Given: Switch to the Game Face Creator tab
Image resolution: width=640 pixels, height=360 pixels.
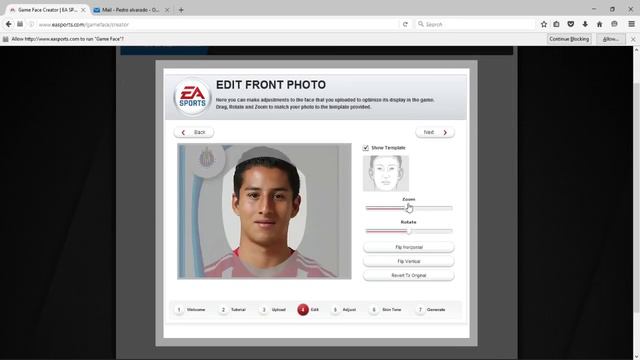Looking at the screenshot, I should click(47, 10).
